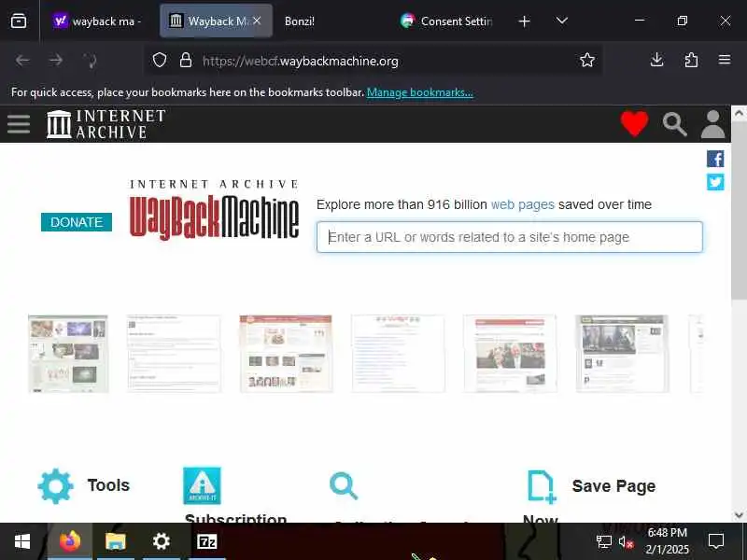The width and height of the screenshot is (747, 560).
Task: Open the Internet Archive hamburger menu
Action: click(19, 124)
